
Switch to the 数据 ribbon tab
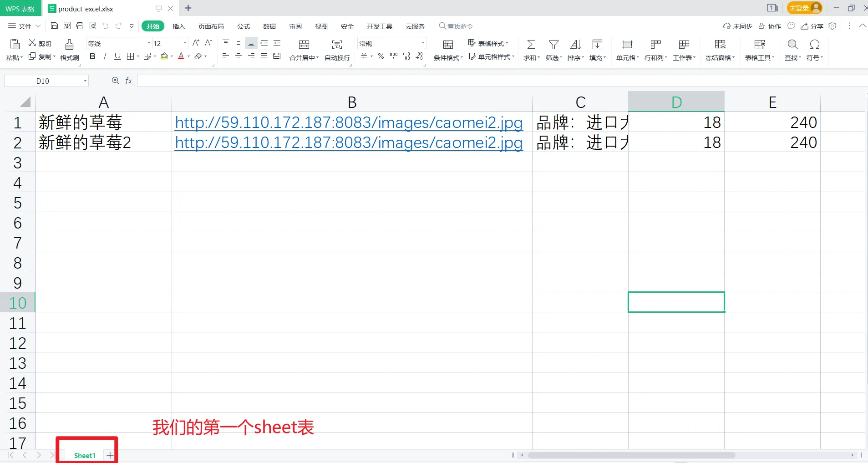pyautogui.click(x=269, y=26)
